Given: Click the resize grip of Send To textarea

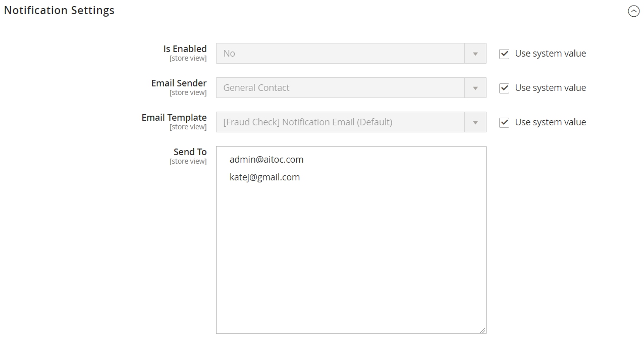Looking at the screenshot, I should coord(482,330).
